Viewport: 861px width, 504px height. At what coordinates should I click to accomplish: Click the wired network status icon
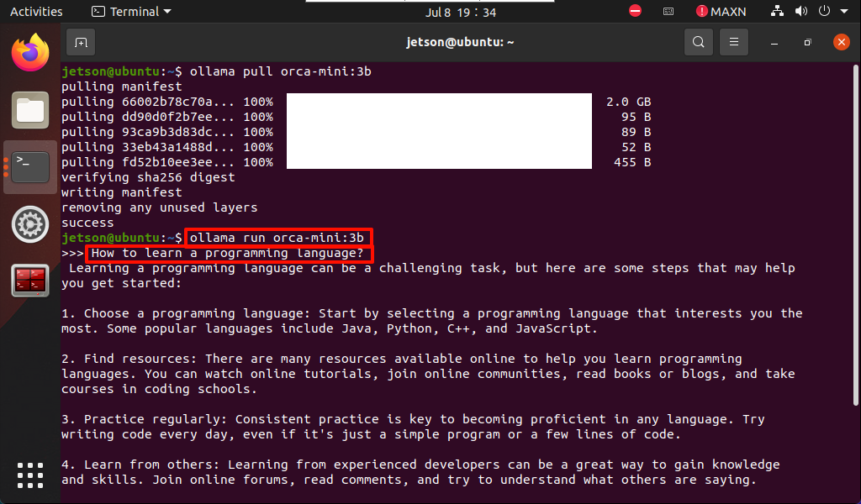[777, 11]
